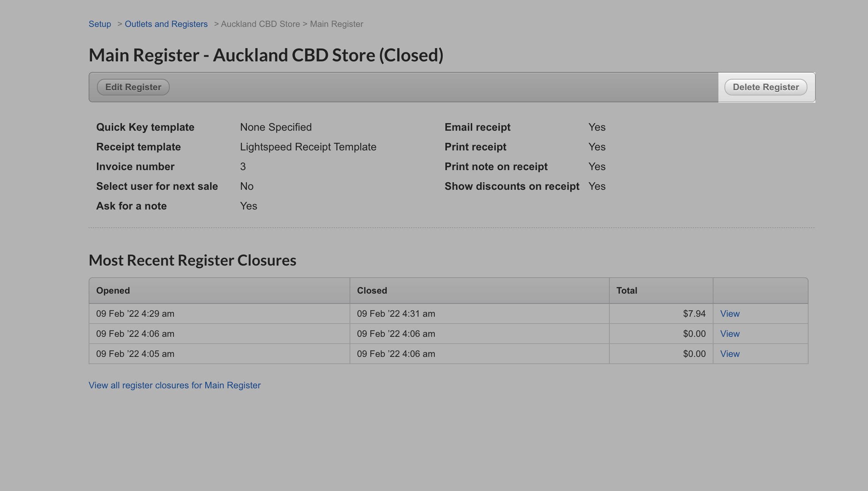Click 09 Feb '22 4:29 am opened cell

(x=135, y=314)
